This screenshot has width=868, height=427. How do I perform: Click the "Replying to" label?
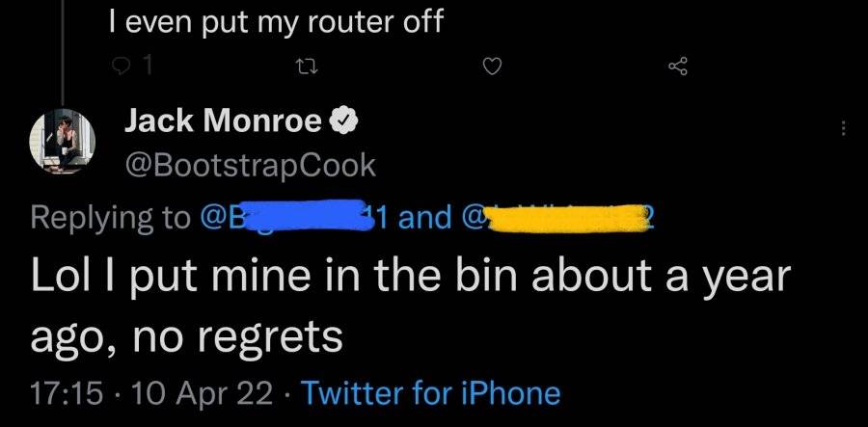pyautogui.click(x=109, y=218)
